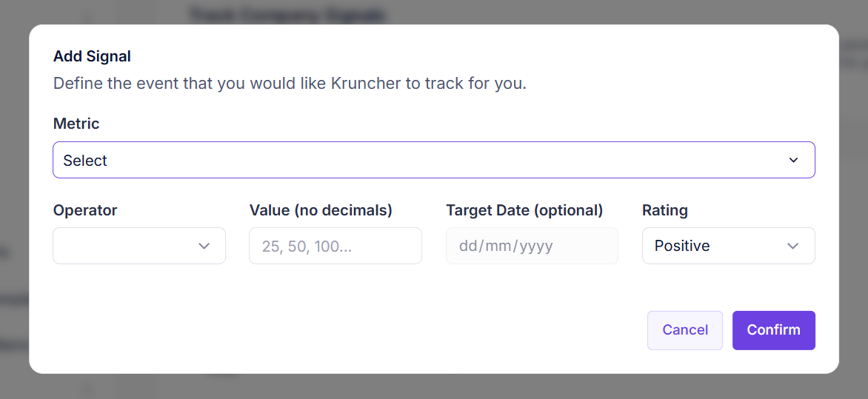
Task: Click the Target Date dd/mm/yyyy field
Action: [532, 246]
